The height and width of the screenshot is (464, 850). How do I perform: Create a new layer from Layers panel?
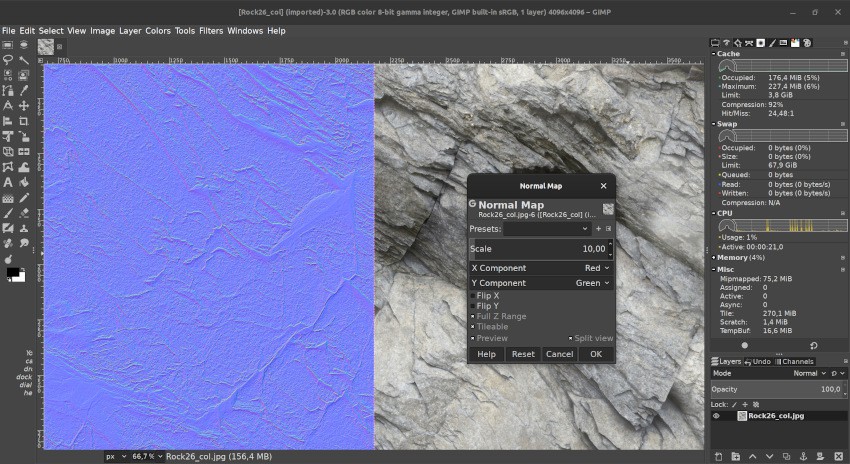[718, 457]
